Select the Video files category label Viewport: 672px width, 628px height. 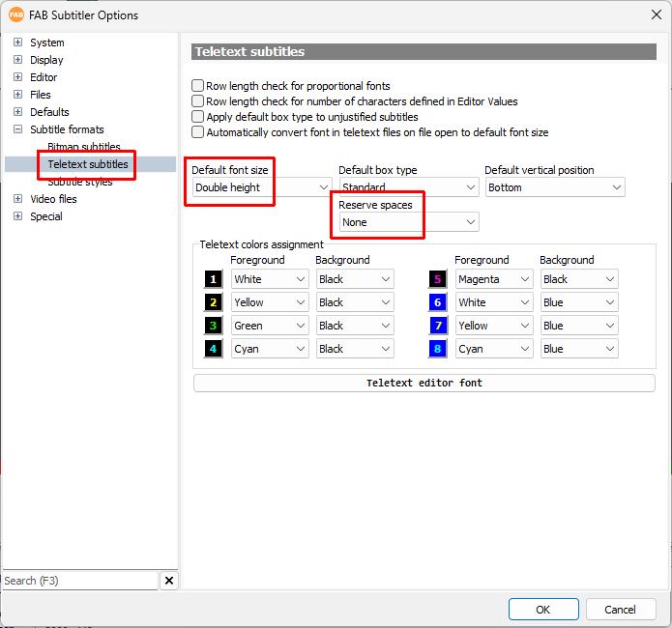(x=53, y=199)
